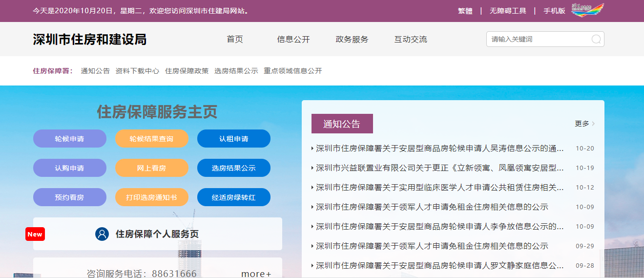The image size is (644, 278).
Task: Click the blue 选房结果公示 button
Action: pyautogui.click(x=234, y=168)
